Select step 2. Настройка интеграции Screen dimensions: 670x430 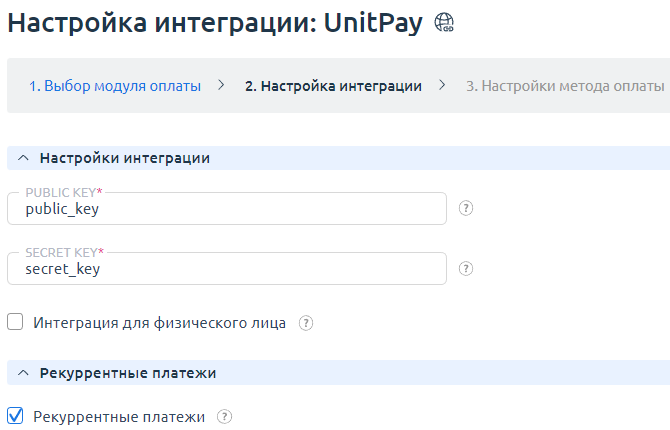pos(332,86)
